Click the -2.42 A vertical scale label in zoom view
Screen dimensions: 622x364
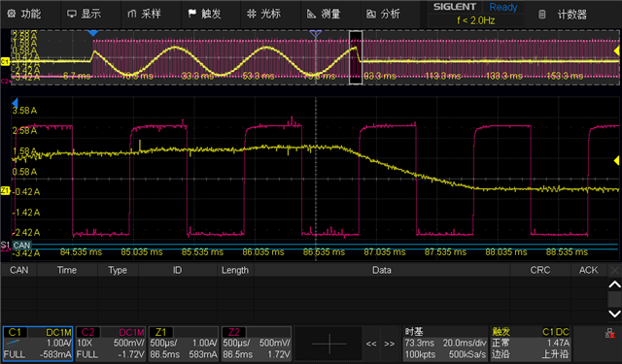point(26,232)
